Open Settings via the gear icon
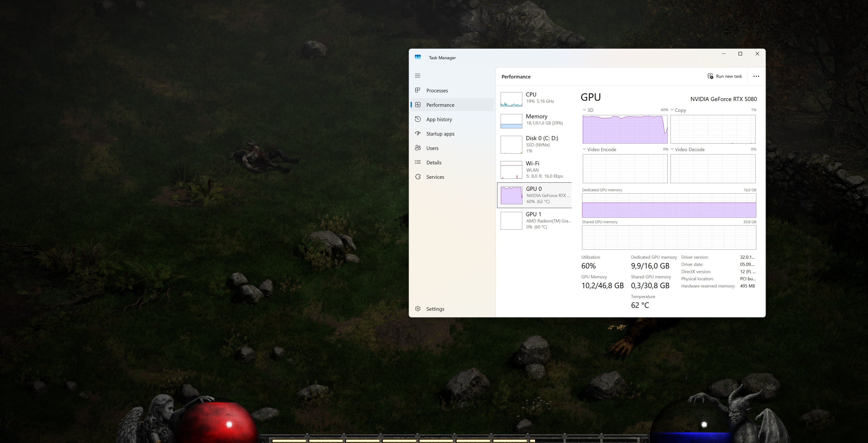This screenshot has height=443, width=868. (x=418, y=309)
